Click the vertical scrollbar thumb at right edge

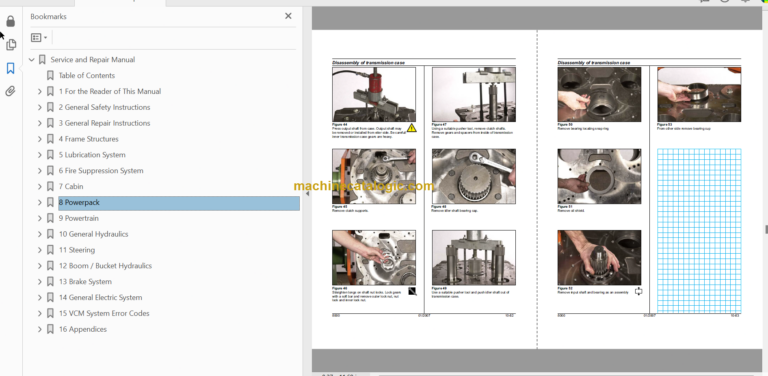[766, 229]
